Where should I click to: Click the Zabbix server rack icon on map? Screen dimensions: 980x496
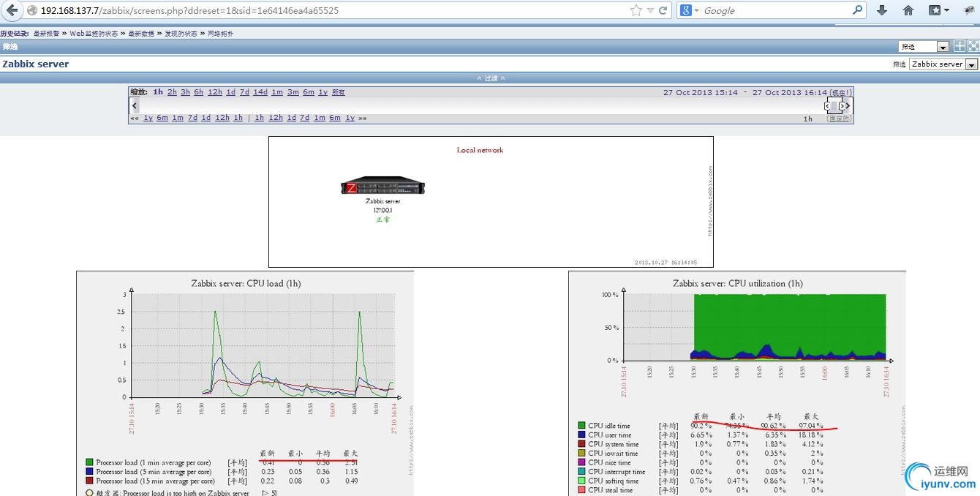coord(382,185)
